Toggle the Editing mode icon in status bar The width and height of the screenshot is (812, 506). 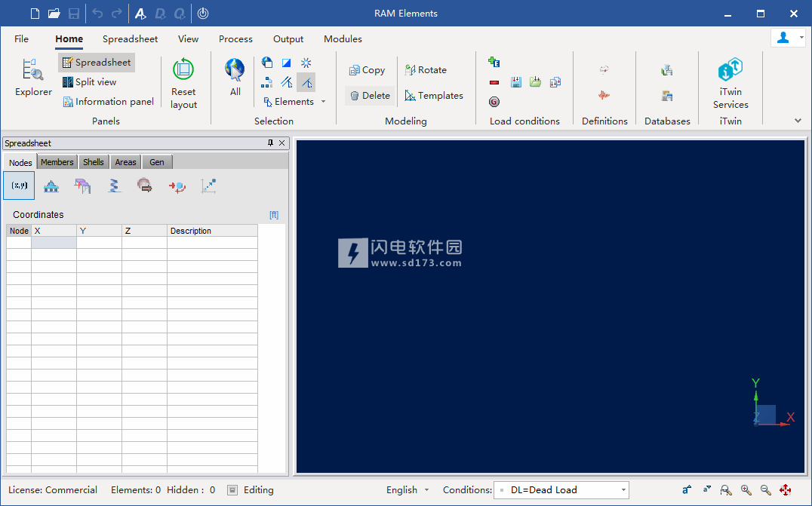tap(232, 490)
